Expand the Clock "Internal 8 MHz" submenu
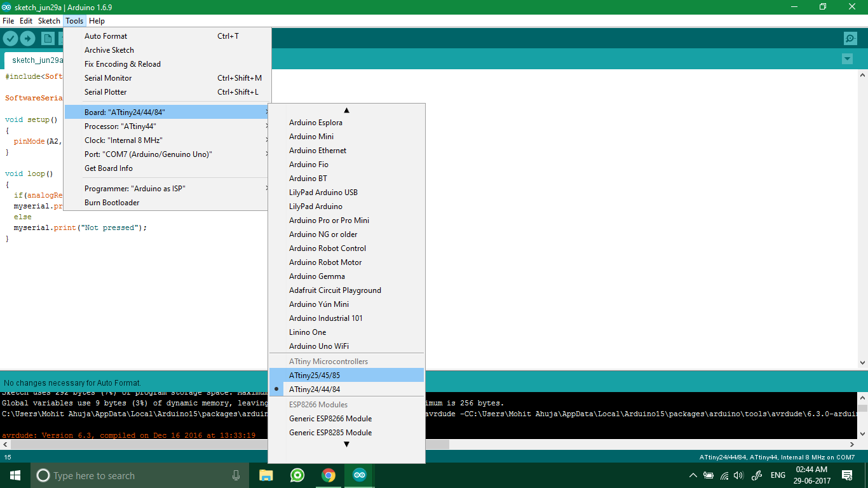This screenshot has width=868, height=488. [x=168, y=140]
